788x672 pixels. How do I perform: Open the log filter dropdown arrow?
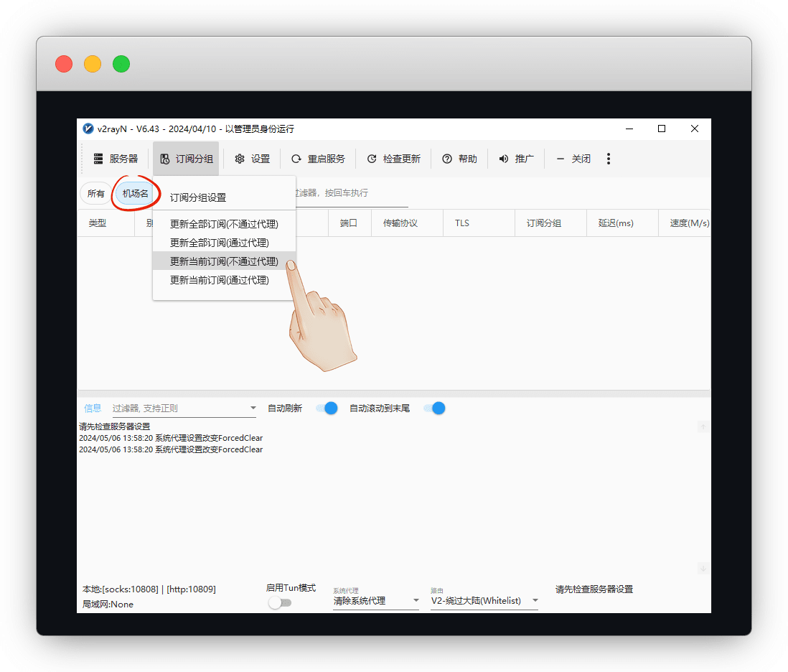(x=253, y=409)
